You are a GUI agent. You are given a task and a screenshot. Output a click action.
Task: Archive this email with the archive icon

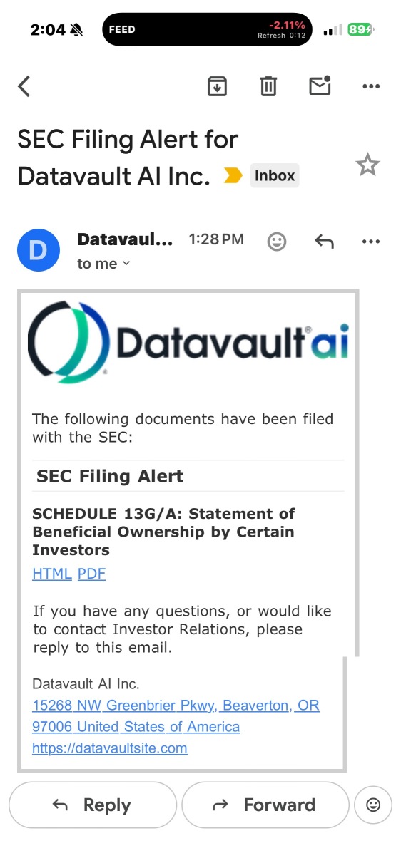(x=217, y=86)
